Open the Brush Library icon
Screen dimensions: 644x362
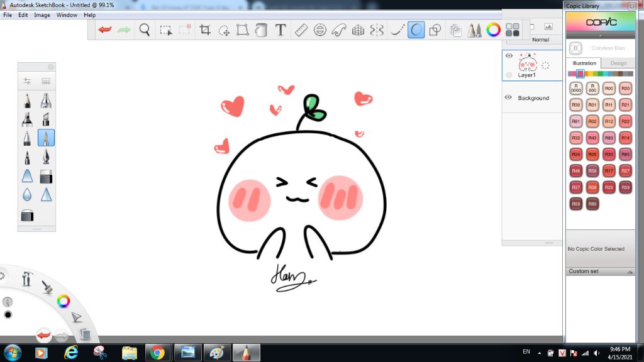pyautogui.click(x=46, y=81)
